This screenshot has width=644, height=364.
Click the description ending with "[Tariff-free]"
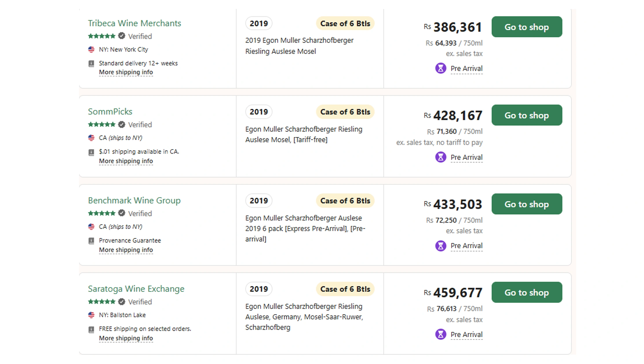[x=304, y=134]
